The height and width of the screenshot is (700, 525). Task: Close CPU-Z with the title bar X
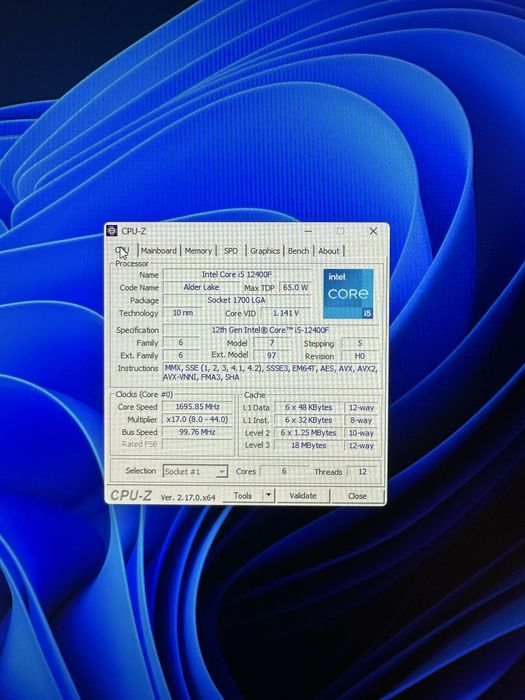click(373, 231)
